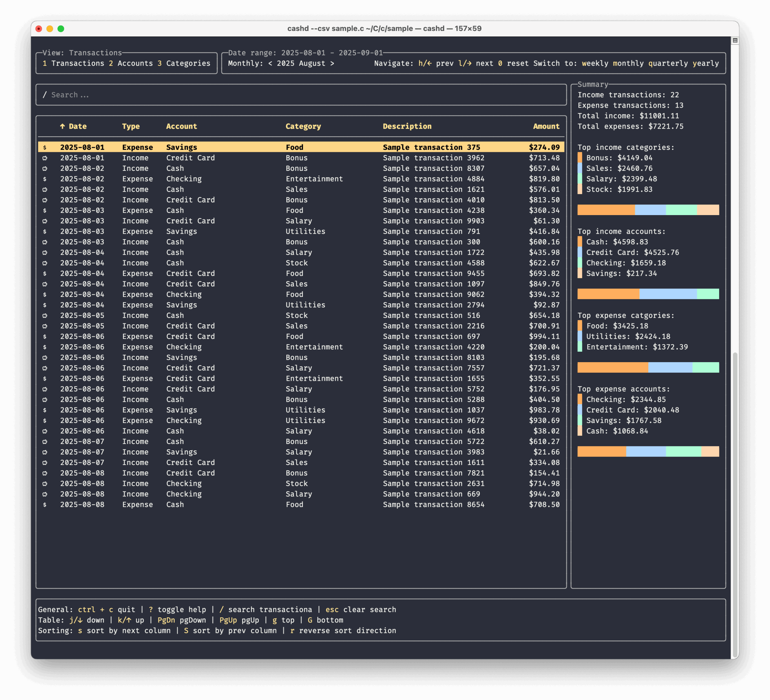This screenshot has width=770, height=700.
Task: Click the expense icon for transaction 8654
Action: click(45, 504)
